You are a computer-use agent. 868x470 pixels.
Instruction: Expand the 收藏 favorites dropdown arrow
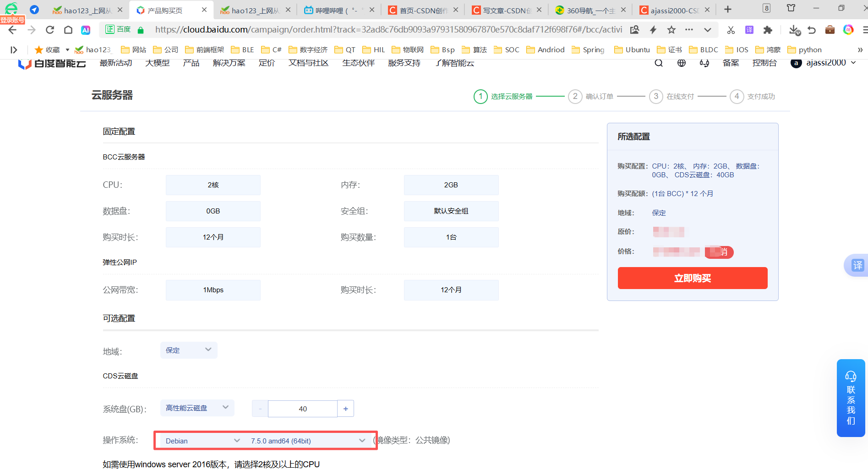pyautogui.click(x=67, y=49)
